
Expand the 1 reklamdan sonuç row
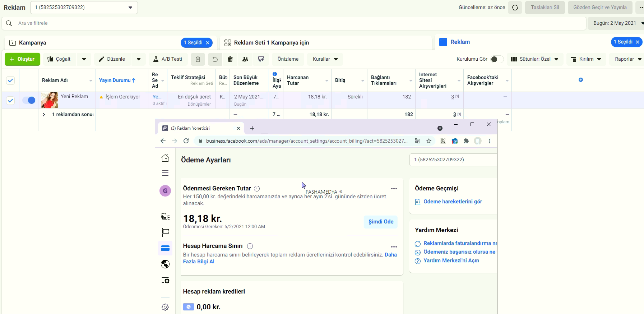tap(44, 115)
